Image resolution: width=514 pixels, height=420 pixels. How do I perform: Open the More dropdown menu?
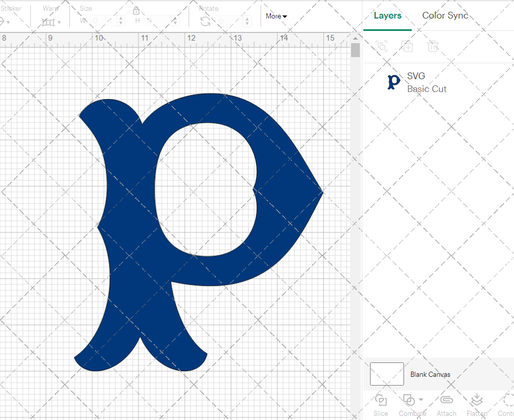(x=276, y=16)
